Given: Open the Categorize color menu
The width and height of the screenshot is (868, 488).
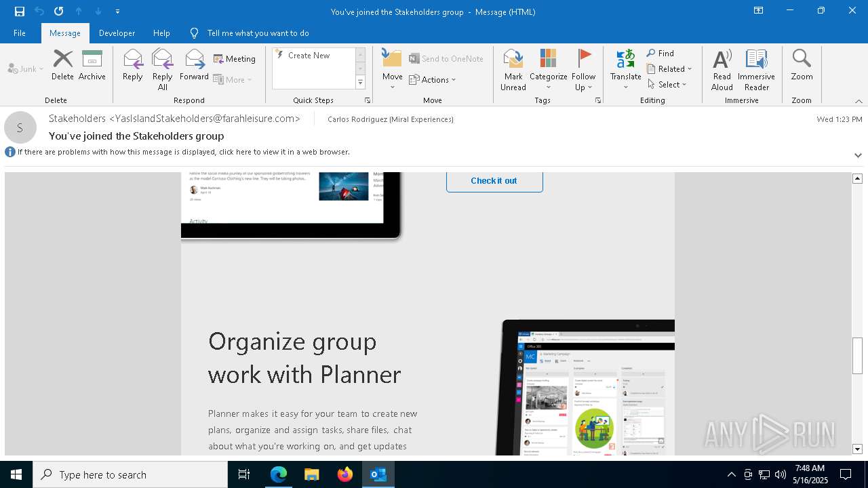Looking at the screenshot, I should pos(548,70).
